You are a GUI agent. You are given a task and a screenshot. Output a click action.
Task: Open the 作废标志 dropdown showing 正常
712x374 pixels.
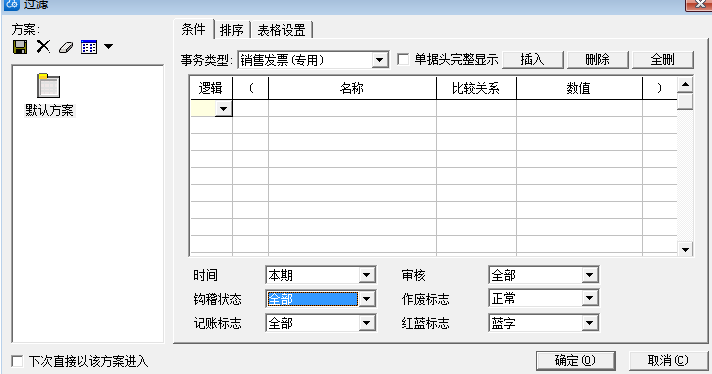[589, 298]
